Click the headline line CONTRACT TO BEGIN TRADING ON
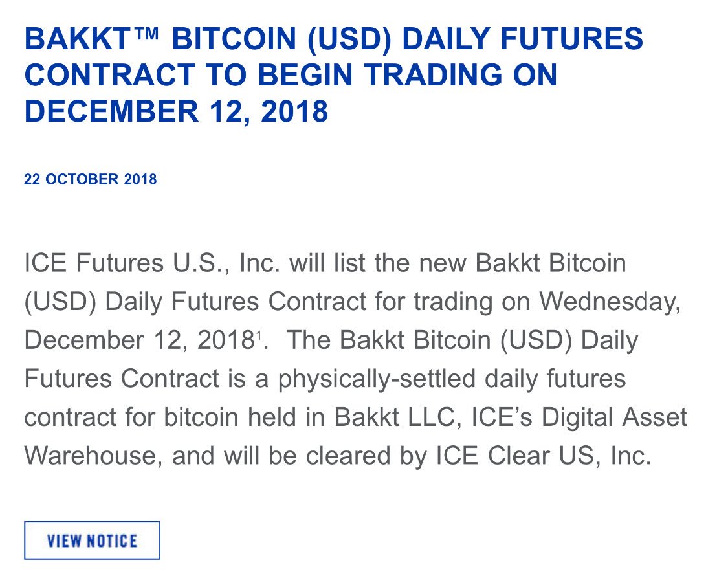This screenshot has height=578, width=728. coord(291,75)
